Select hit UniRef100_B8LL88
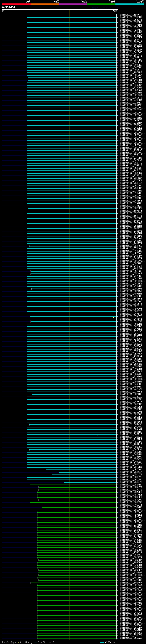The image size is (146, 644). [131, 45]
